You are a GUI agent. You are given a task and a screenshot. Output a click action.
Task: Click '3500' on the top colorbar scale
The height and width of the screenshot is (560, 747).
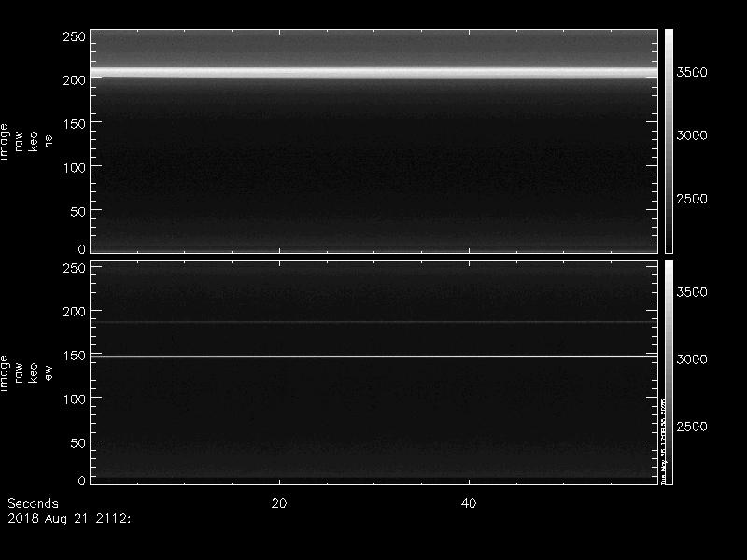[x=692, y=73]
